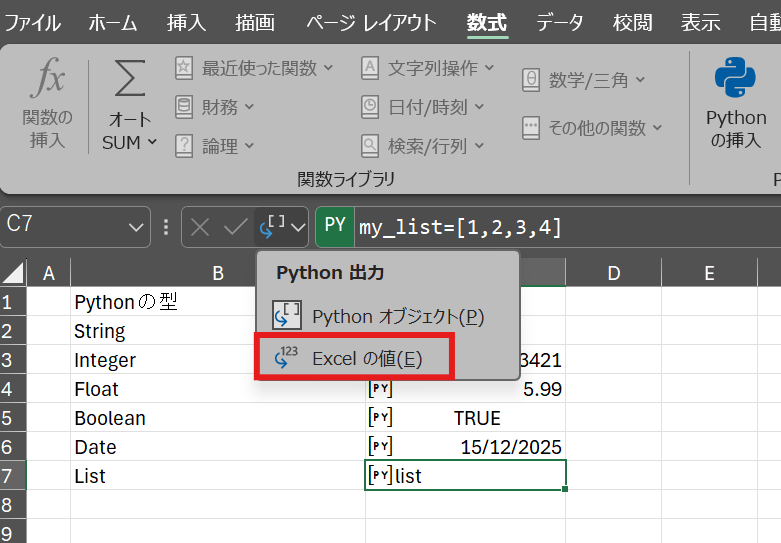The width and height of the screenshot is (781, 543).
Task: Switch to the 描画 tab
Action: pyautogui.click(x=255, y=23)
